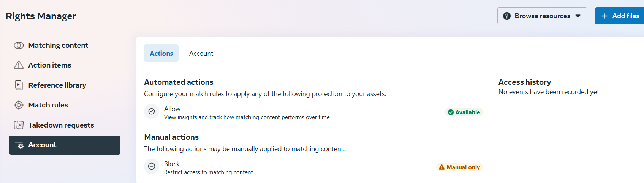Viewport: 644px width, 183px height.
Task: Click the Add files button
Action: 620,16
